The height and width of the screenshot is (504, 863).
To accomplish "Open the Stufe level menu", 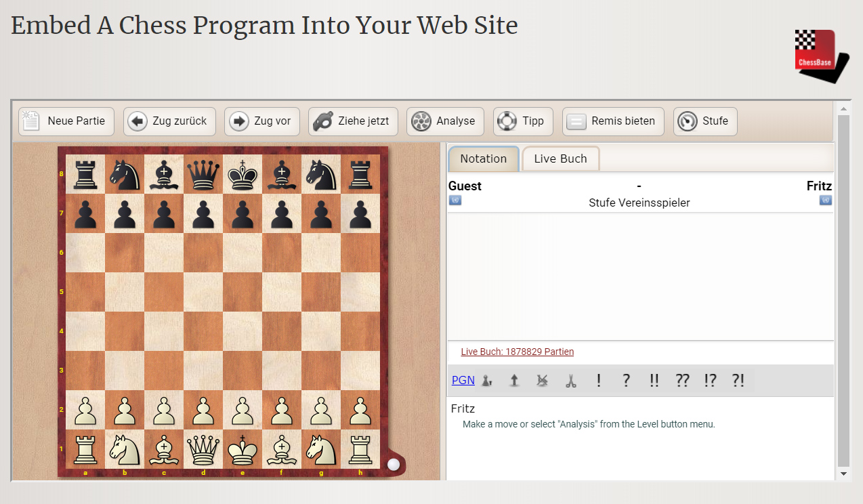I will 704,121.
